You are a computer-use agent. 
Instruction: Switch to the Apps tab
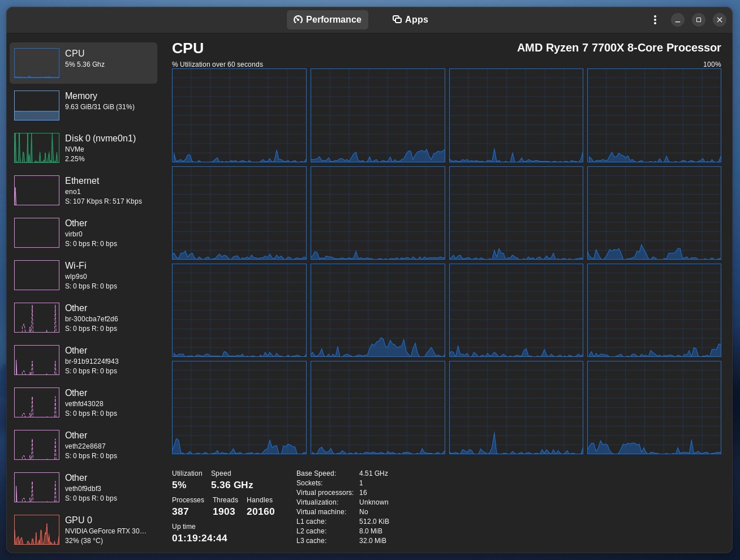coord(410,20)
